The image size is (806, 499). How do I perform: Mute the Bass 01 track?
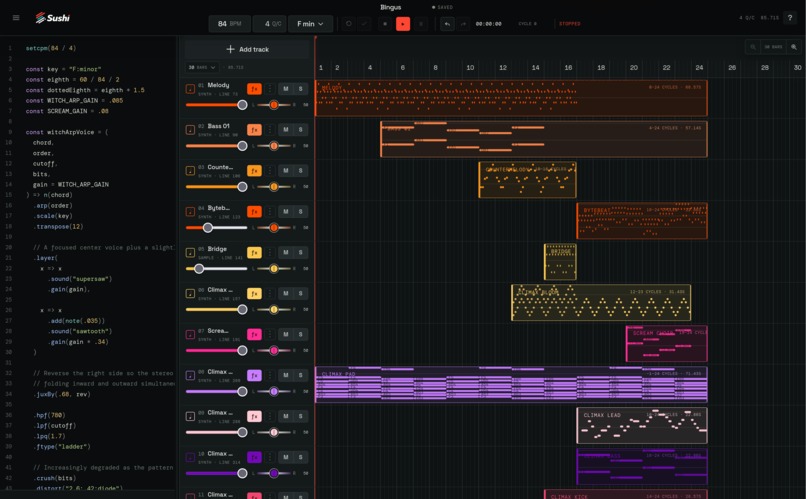286,130
